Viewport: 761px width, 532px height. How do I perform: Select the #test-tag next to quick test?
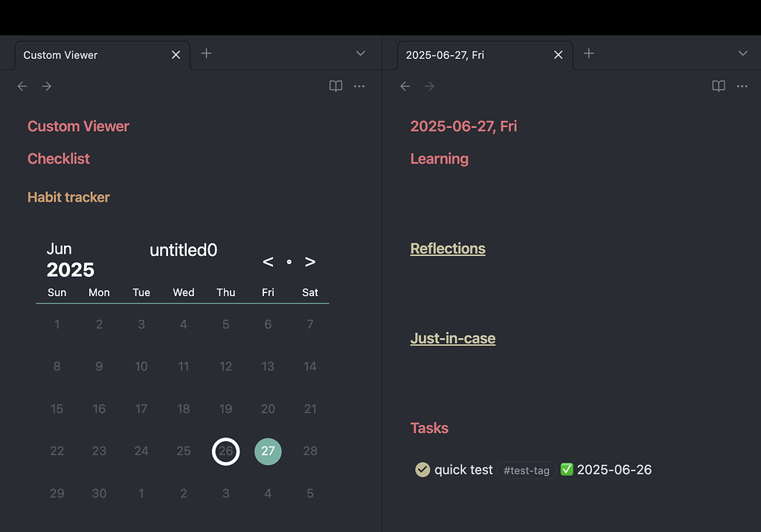526,469
